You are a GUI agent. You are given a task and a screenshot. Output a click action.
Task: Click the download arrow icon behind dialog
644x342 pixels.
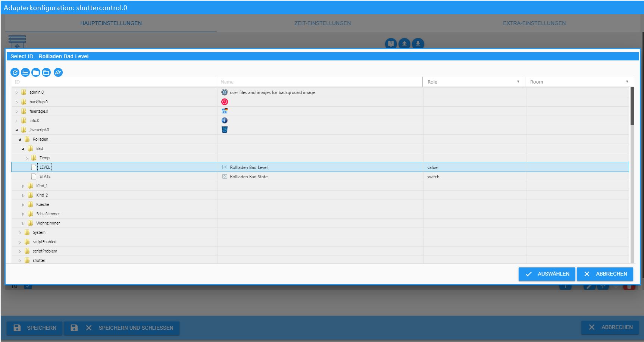pos(418,44)
